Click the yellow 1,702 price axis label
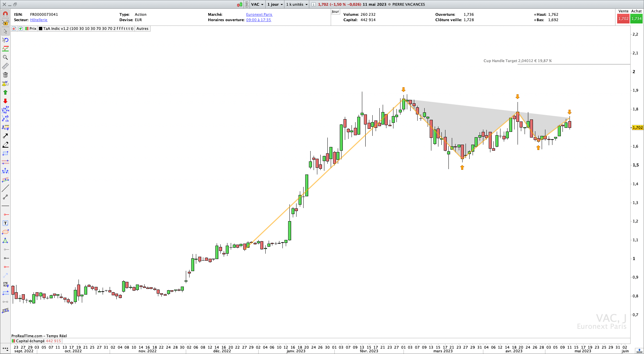The width and height of the screenshot is (644, 354). (x=638, y=128)
